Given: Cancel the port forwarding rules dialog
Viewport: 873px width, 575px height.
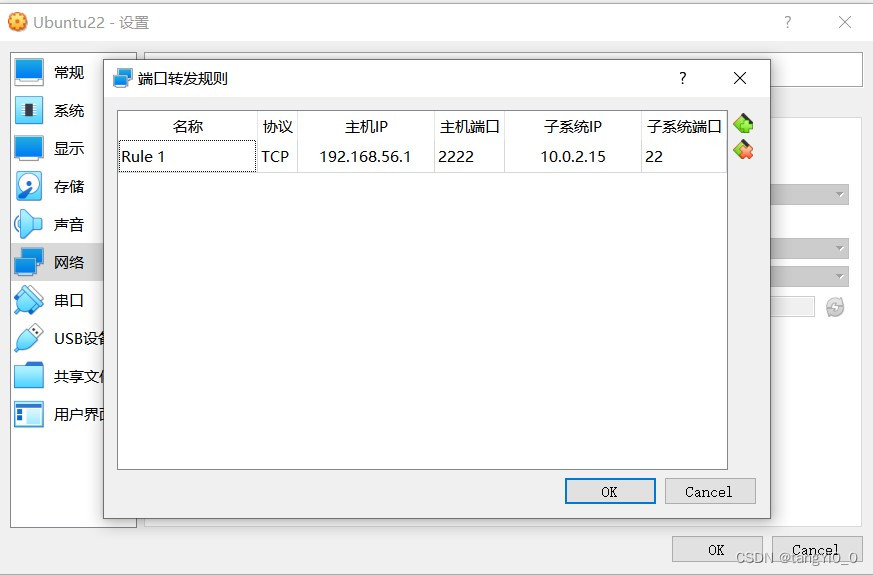Looking at the screenshot, I should (x=710, y=492).
